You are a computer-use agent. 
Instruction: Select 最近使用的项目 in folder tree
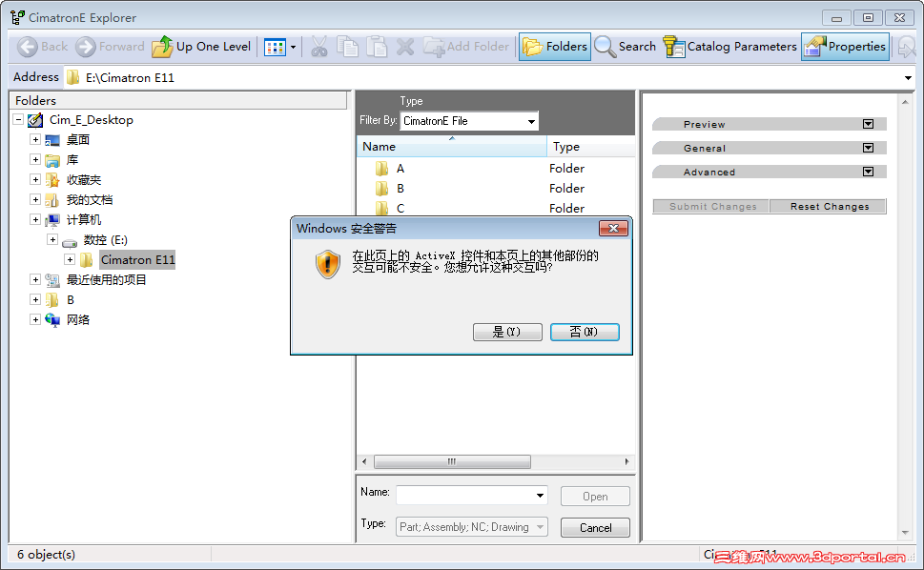pyautogui.click(x=106, y=279)
